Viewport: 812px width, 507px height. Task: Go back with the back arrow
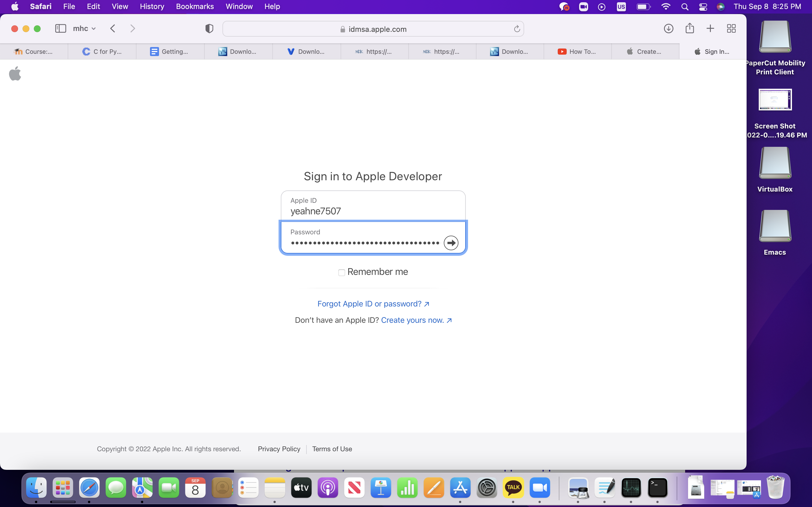pos(113,28)
